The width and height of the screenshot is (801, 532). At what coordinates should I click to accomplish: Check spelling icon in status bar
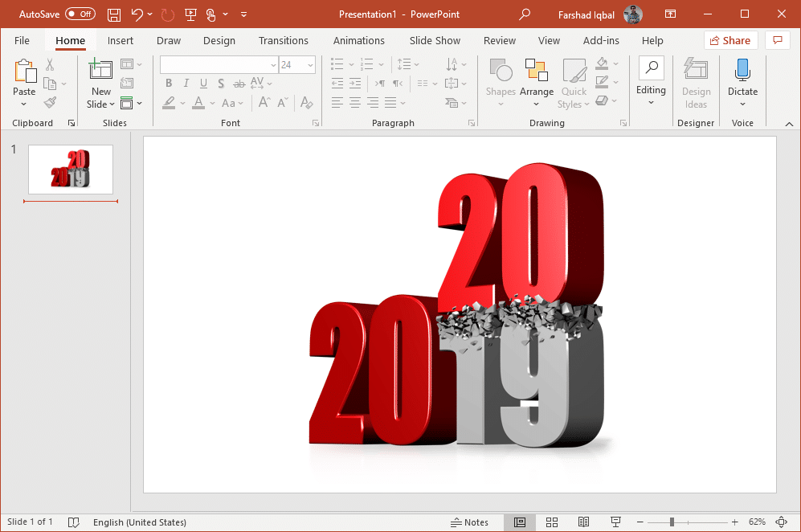click(x=74, y=522)
